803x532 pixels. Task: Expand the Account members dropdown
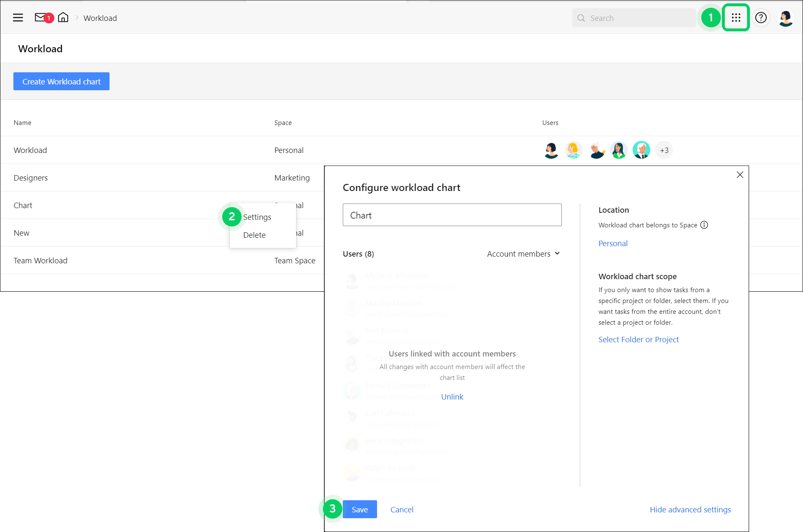[523, 254]
